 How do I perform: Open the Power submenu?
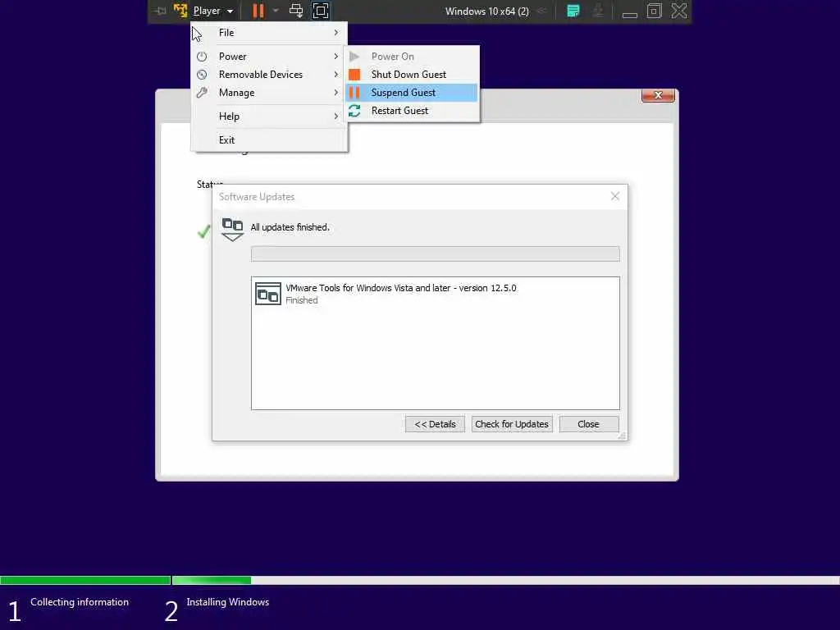tap(269, 57)
